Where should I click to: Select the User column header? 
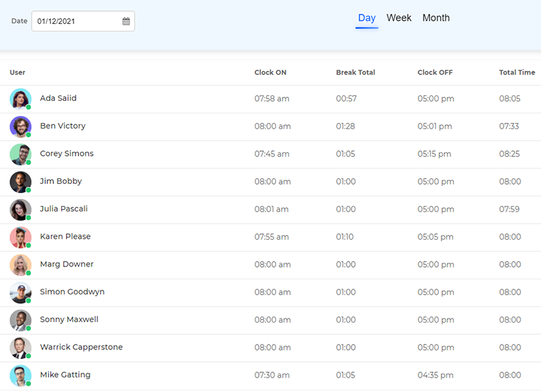click(17, 73)
